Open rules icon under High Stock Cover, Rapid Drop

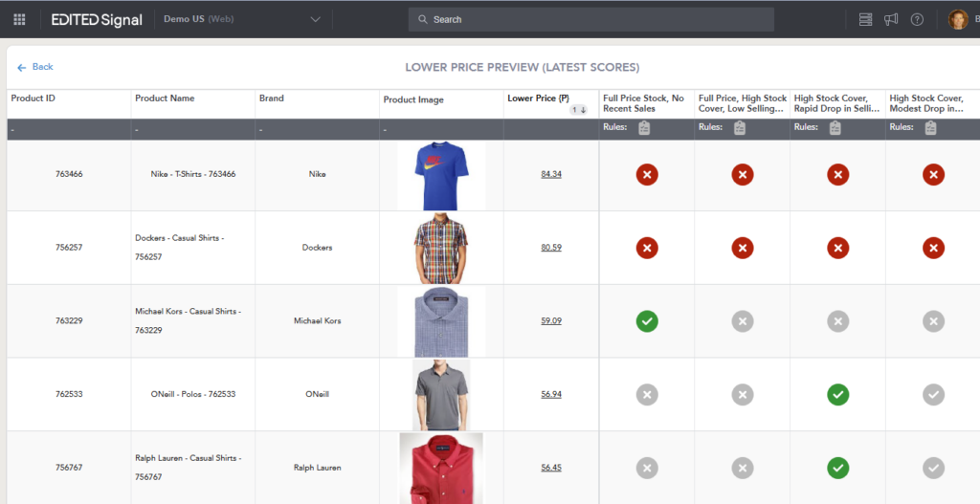[835, 127]
